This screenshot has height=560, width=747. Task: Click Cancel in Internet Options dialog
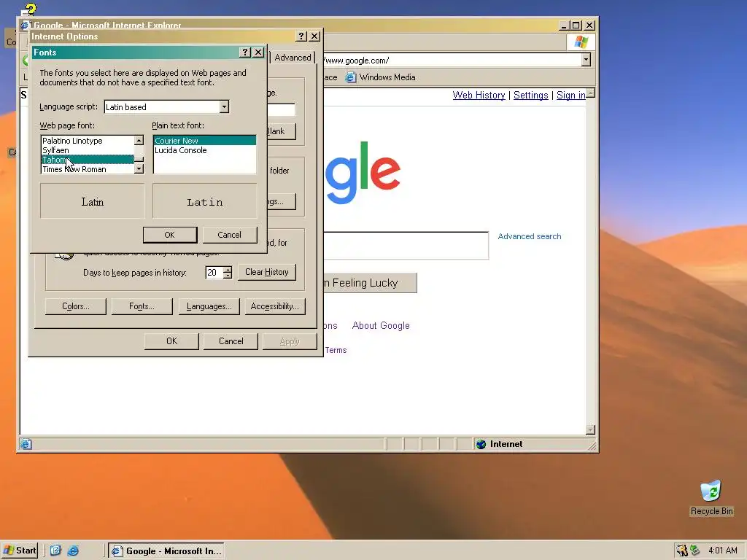[x=231, y=341]
